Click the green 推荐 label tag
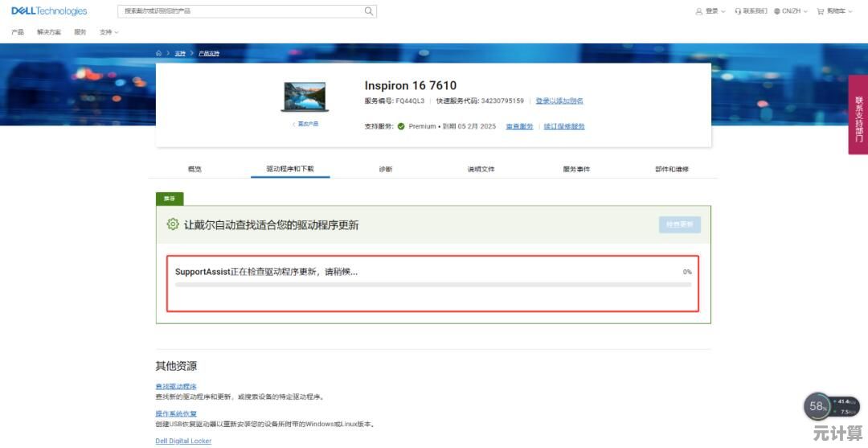The image size is (868, 448). [x=170, y=199]
